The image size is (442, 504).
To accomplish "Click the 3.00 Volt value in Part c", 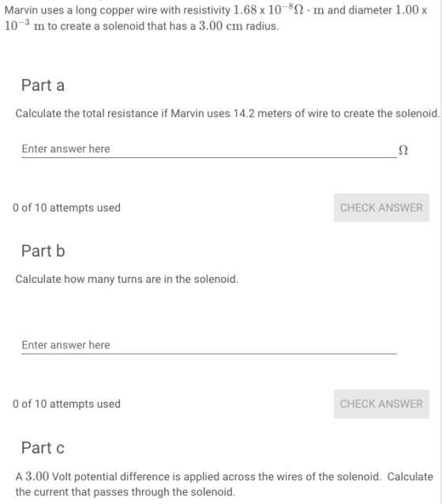I will (48, 476).
